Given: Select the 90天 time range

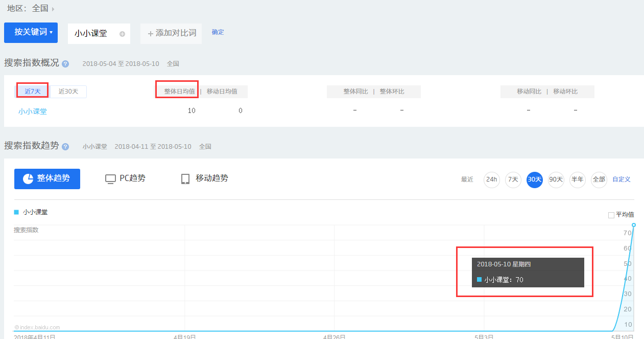Looking at the screenshot, I should coord(556,179).
